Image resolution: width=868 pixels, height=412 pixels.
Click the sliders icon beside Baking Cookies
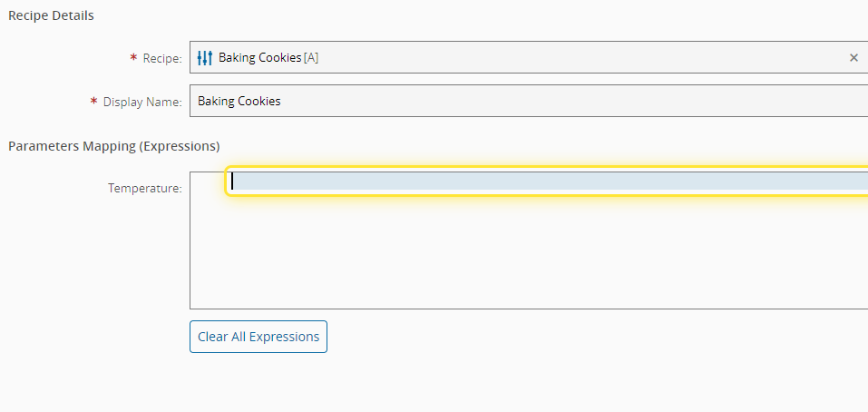tap(205, 58)
